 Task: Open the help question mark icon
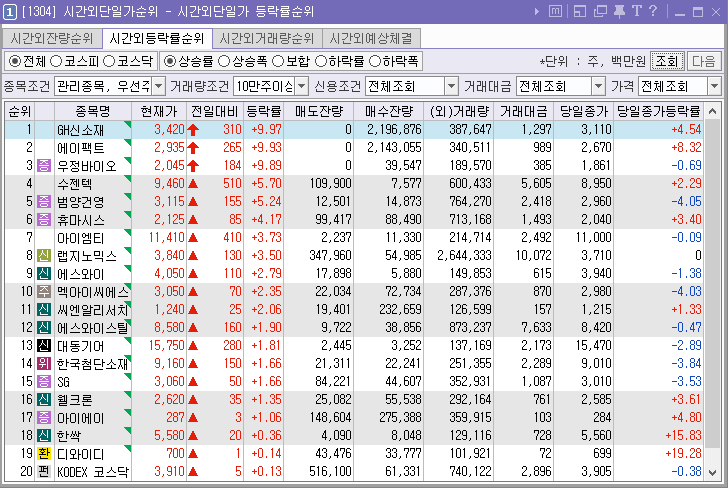coord(653,11)
